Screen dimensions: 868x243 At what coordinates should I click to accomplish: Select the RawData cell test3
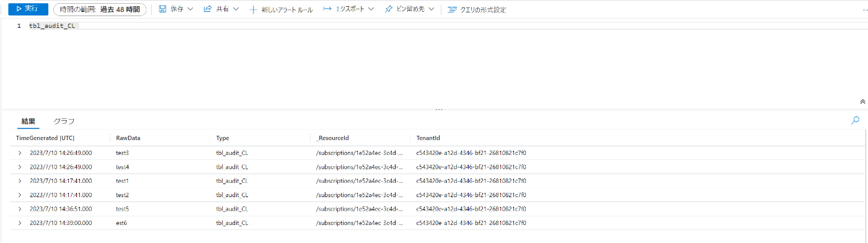122,152
